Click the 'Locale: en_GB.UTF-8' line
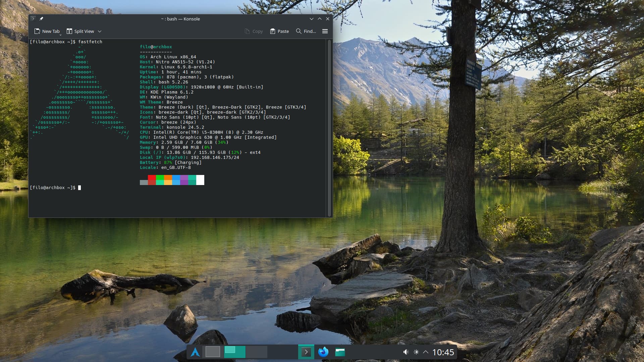 (x=165, y=168)
